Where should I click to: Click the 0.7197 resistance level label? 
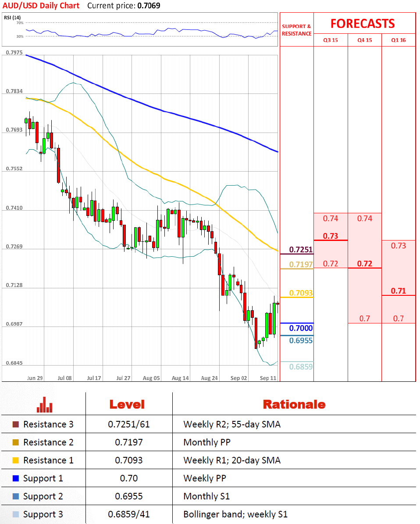301,265
